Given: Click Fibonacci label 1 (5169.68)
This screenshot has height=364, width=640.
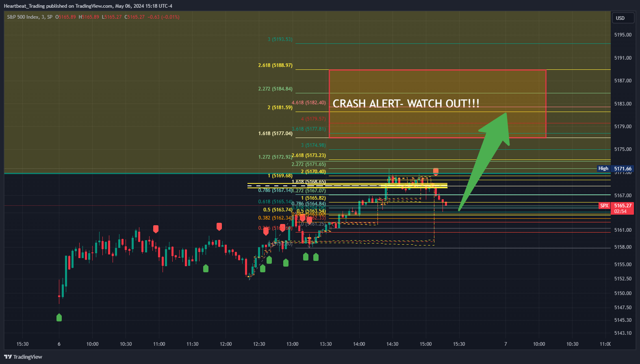Looking at the screenshot, I should pyautogui.click(x=280, y=176).
